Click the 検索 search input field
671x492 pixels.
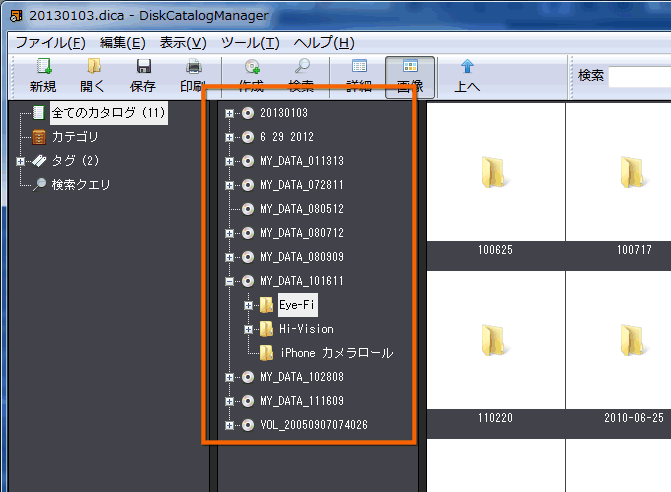(640, 77)
